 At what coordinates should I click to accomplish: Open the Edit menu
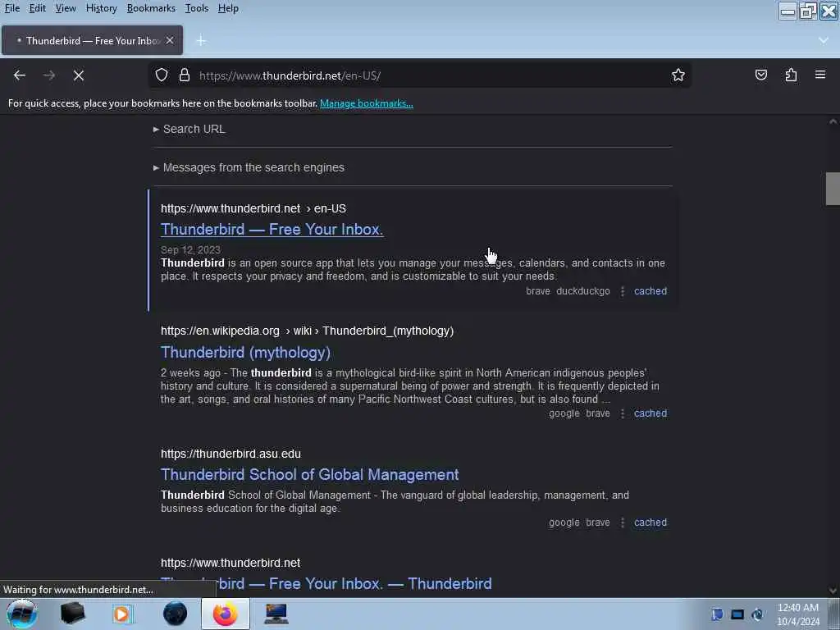(37, 8)
